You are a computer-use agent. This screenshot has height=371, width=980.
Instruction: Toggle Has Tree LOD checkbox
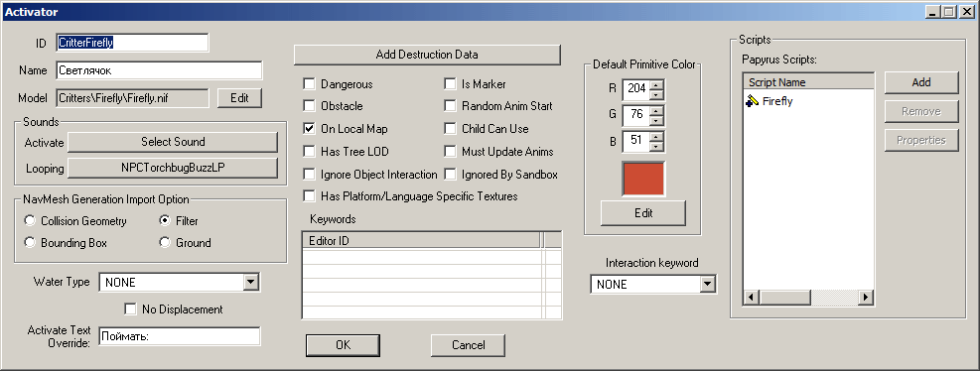[x=309, y=151]
